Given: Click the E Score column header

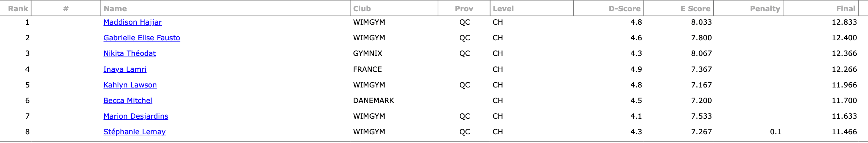Looking at the screenshot, I should tap(695, 9).
